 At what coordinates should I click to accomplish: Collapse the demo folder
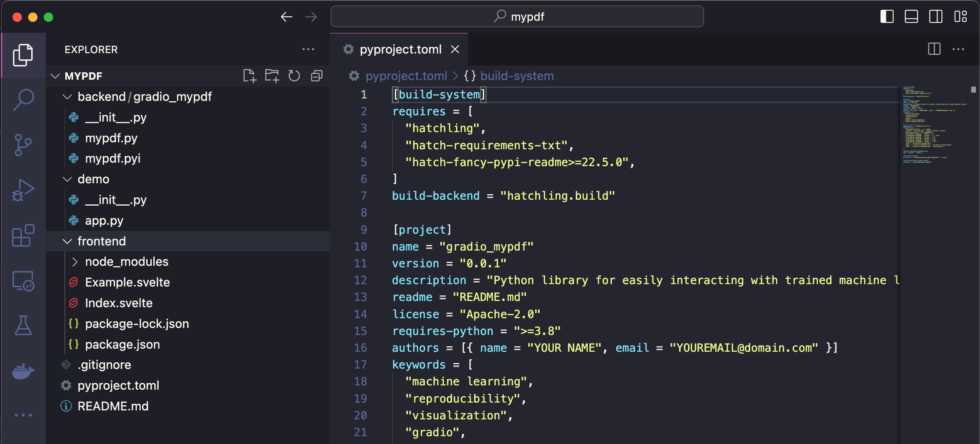click(67, 179)
